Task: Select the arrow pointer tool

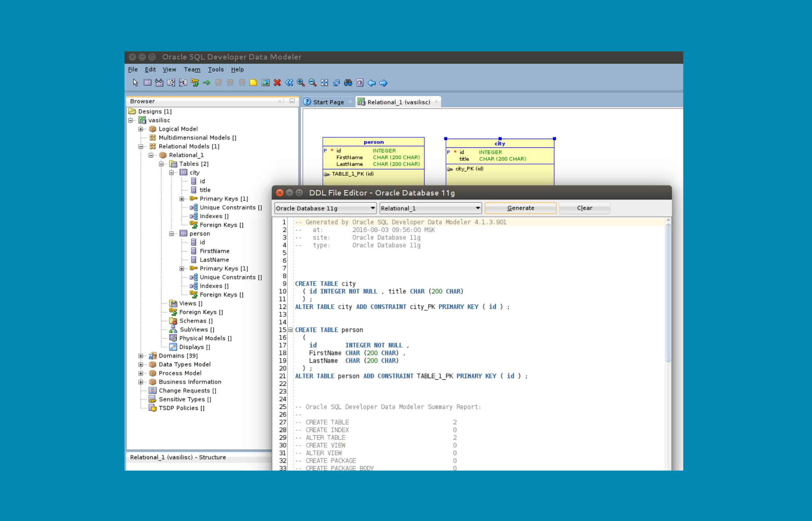Action: click(135, 83)
